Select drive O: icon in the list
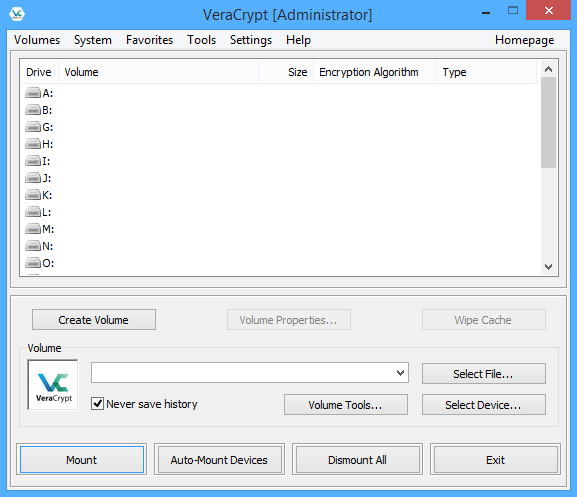Image resolution: width=577 pixels, height=497 pixels. click(x=33, y=263)
